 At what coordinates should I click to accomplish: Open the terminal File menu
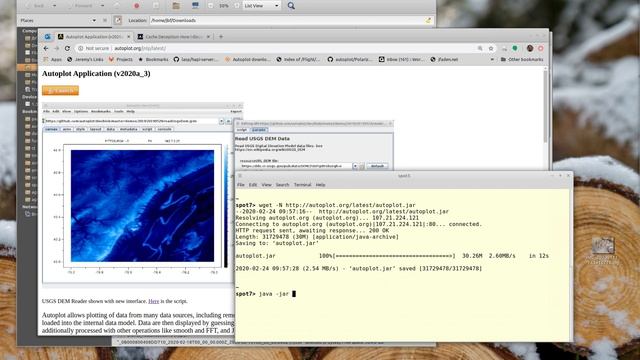[241, 185]
